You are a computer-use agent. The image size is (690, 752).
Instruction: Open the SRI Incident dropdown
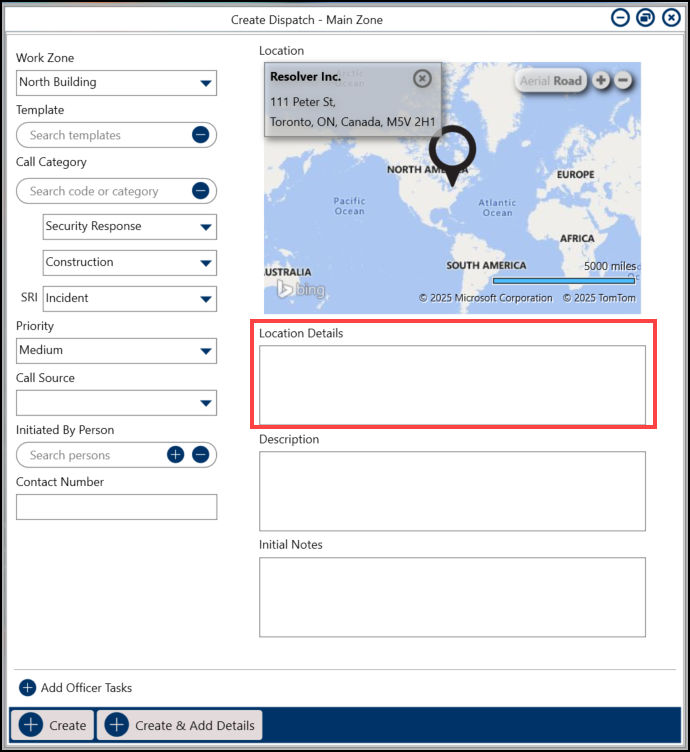tap(129, 299)
